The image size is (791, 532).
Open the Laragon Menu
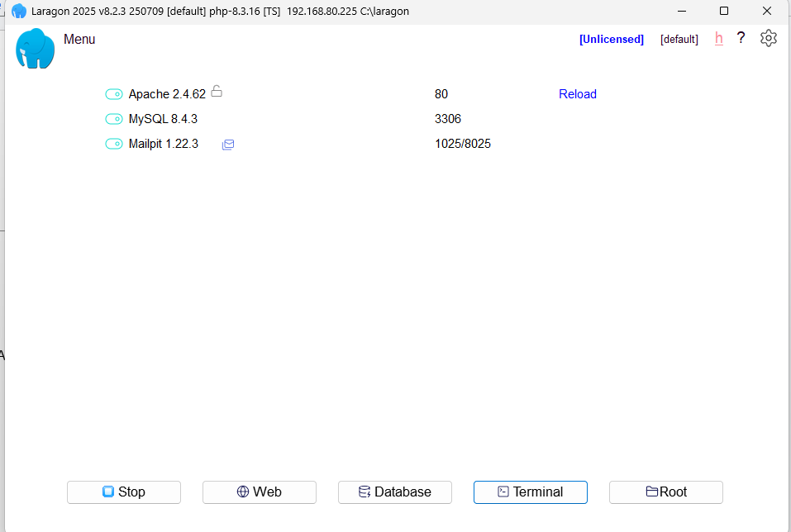point(79,40)
